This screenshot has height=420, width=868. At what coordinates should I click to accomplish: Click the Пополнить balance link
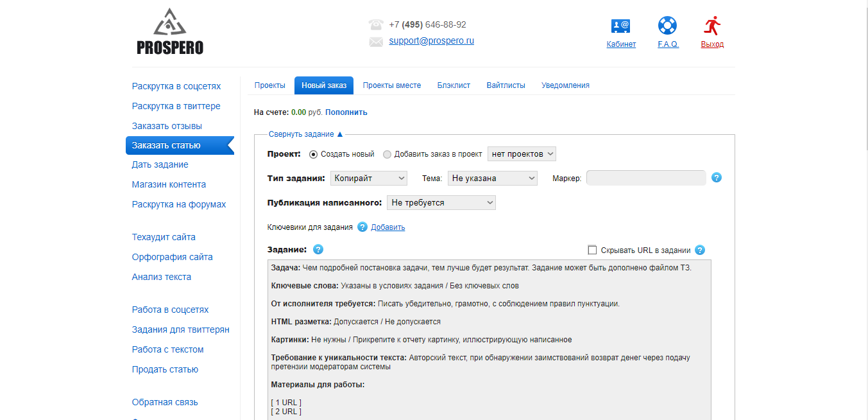(347, 112)
